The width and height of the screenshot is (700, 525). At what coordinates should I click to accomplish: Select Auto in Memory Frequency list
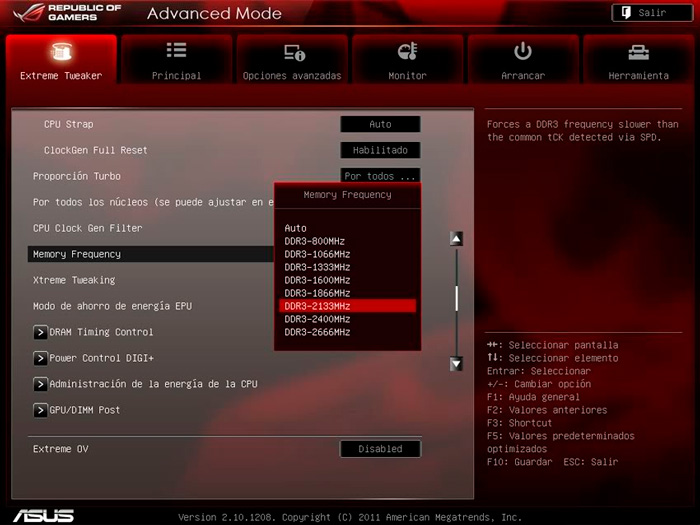(296, 228)
